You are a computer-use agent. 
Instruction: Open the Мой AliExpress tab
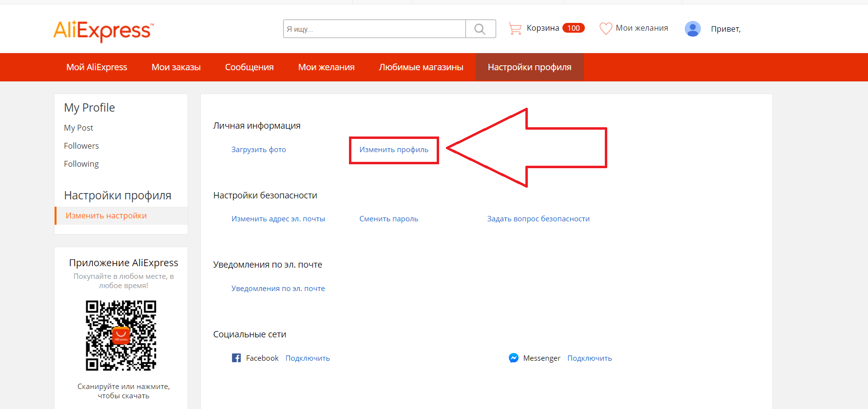pyautogui.click(x=96, y=67)
